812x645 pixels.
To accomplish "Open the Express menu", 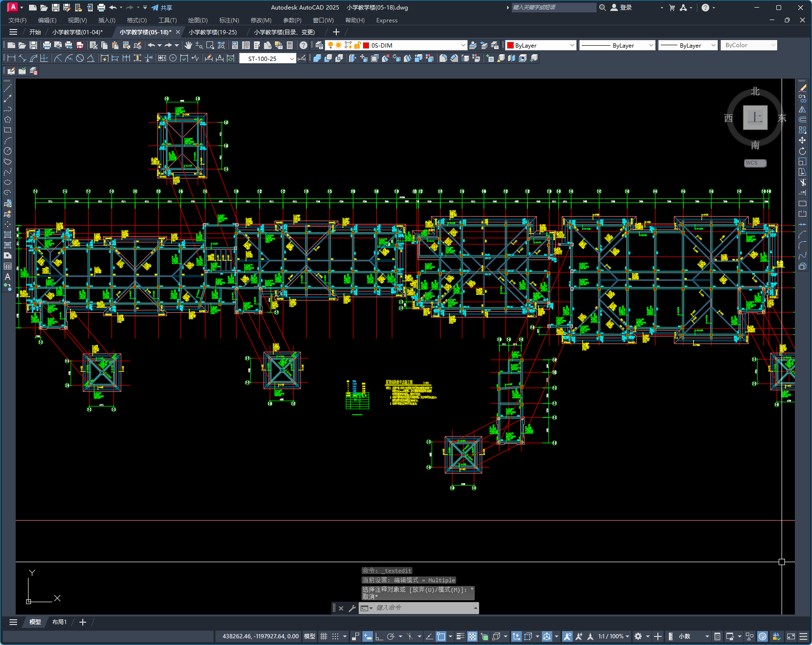I will pos(387,20).
